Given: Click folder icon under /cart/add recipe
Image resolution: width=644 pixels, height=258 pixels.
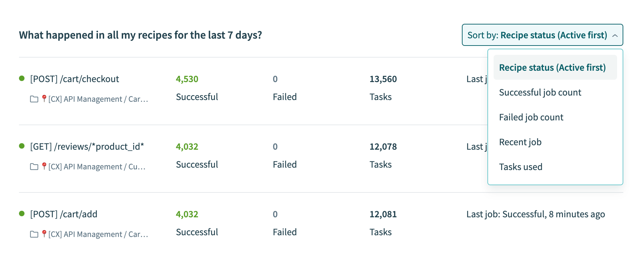Looking at the screenshot, I should (34, 235).
